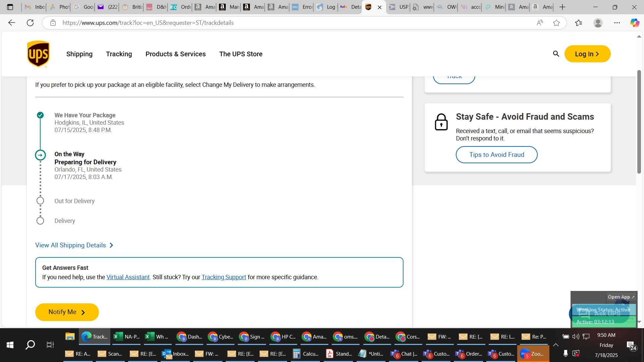The image size is (644, 362).
Task: Click 'Orlando, FL, United States' location text
Action: [88, 170]
